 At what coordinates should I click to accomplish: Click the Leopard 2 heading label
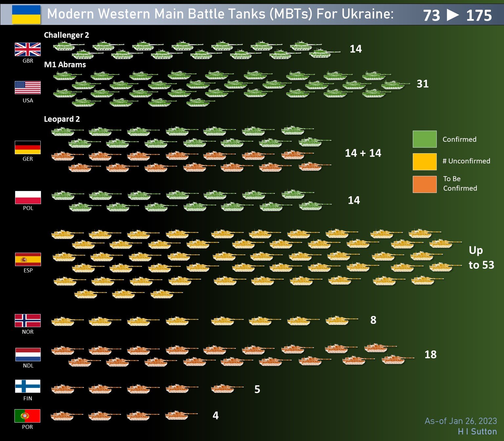tap(62, 119)
